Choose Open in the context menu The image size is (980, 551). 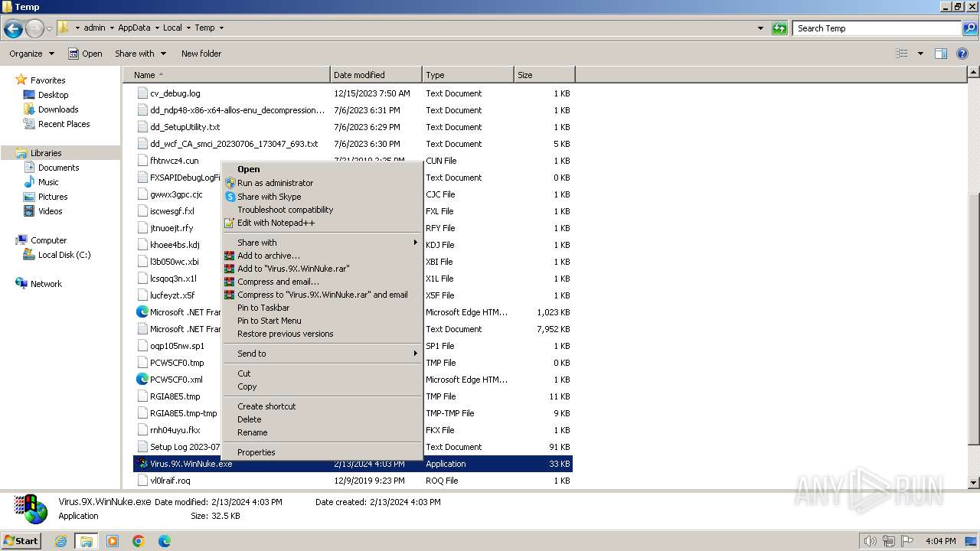point(322,169)
